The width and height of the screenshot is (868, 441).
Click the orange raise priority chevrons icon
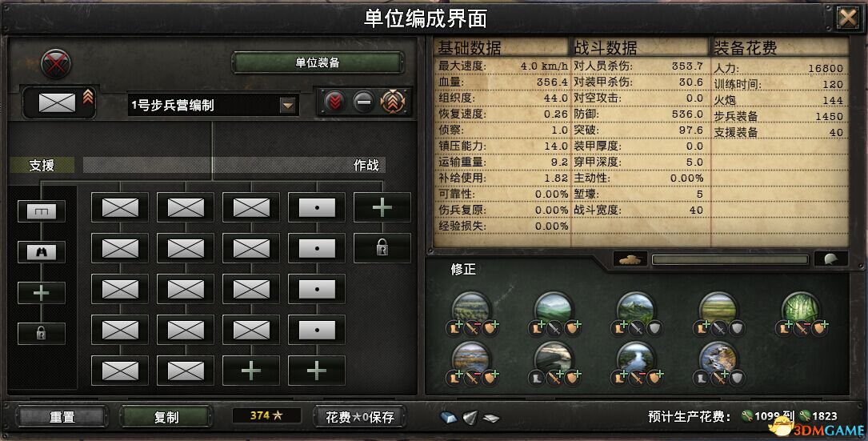(393, 102)
